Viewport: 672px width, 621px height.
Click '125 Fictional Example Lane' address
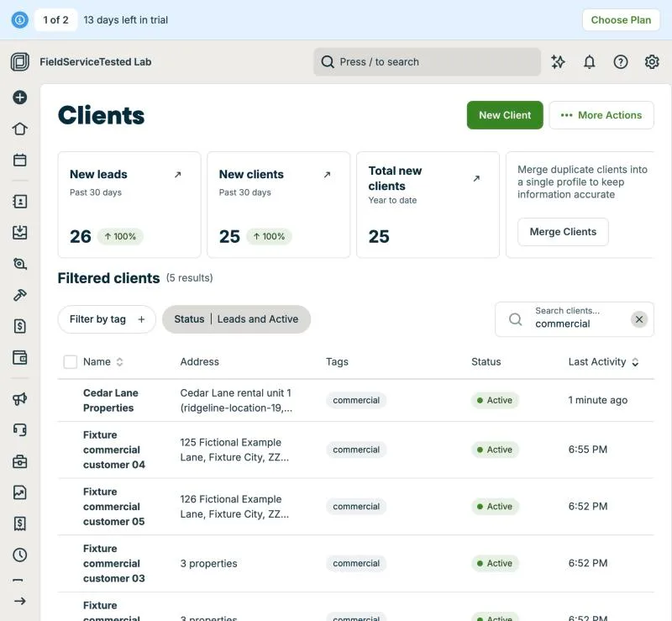click(x=234, y=450)
